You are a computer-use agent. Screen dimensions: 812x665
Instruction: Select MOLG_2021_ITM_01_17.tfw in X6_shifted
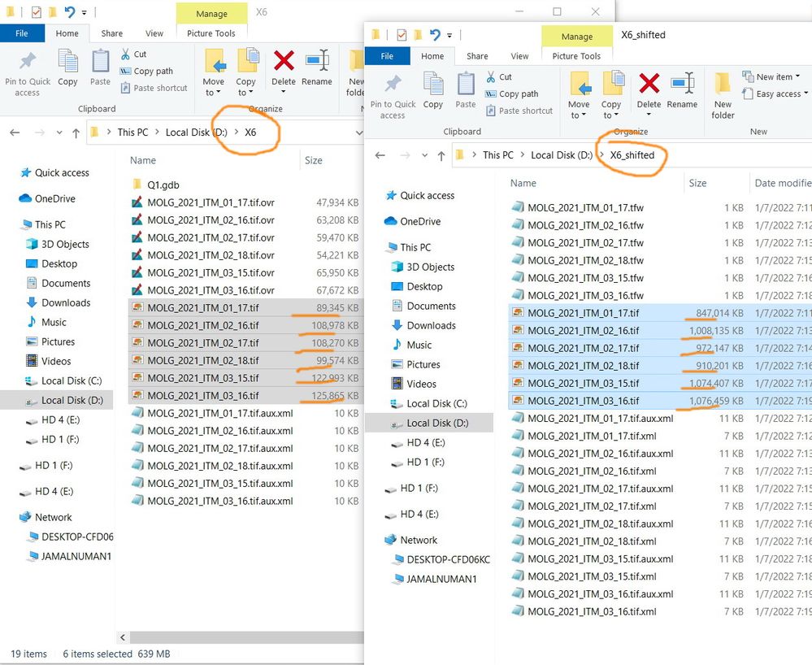pos(585,207)
